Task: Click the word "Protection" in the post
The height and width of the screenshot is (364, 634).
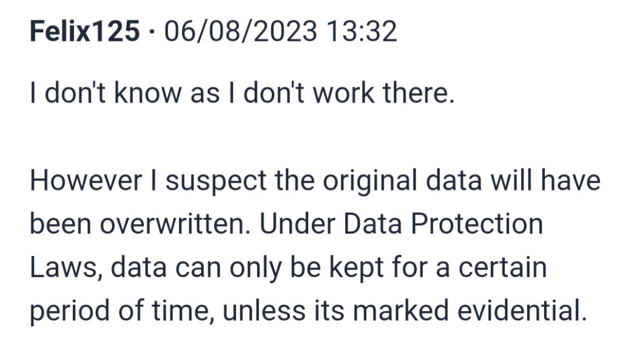Action: (476, 224)
